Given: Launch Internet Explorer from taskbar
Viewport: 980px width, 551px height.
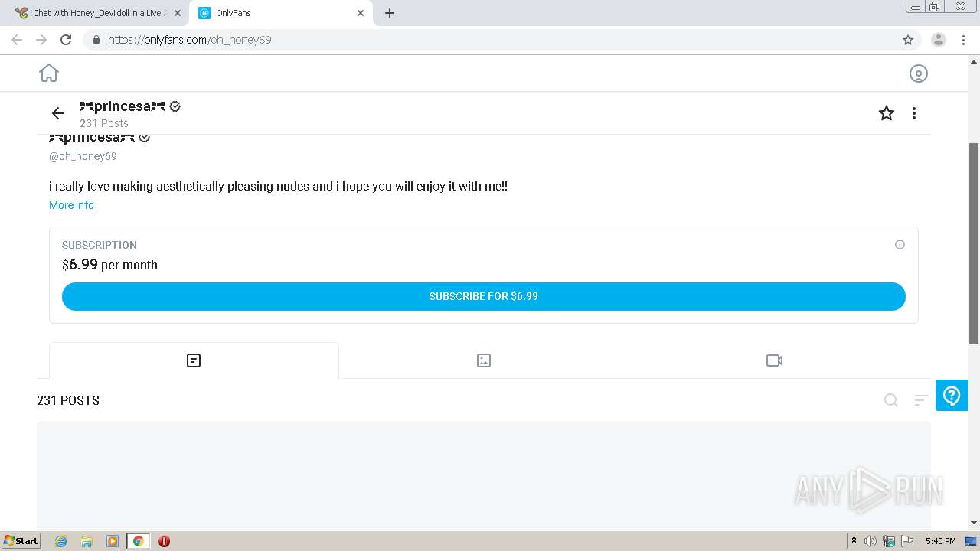Looking at the screenshot, I should (x=61, y=541).
